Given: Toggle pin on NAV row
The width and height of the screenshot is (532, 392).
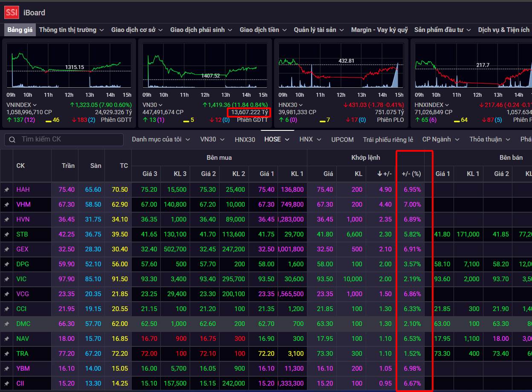Looking at the screenshot, I should [x=6, y=339].
